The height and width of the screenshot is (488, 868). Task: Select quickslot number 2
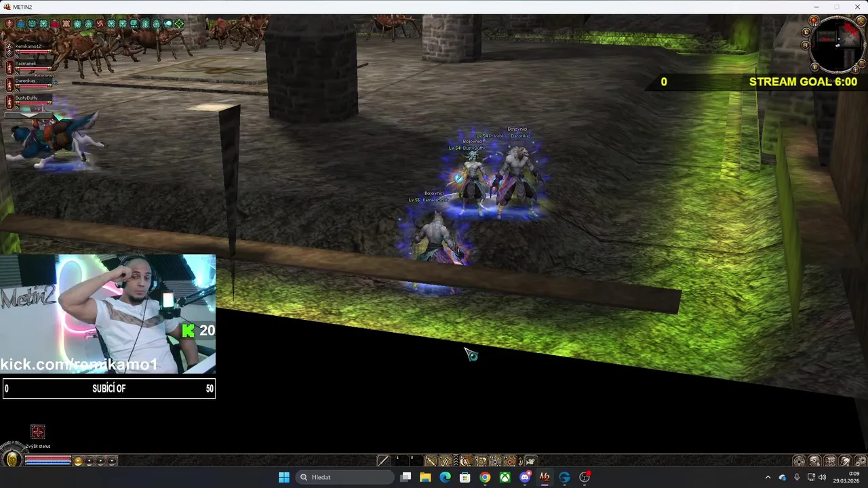coord(416,461)
